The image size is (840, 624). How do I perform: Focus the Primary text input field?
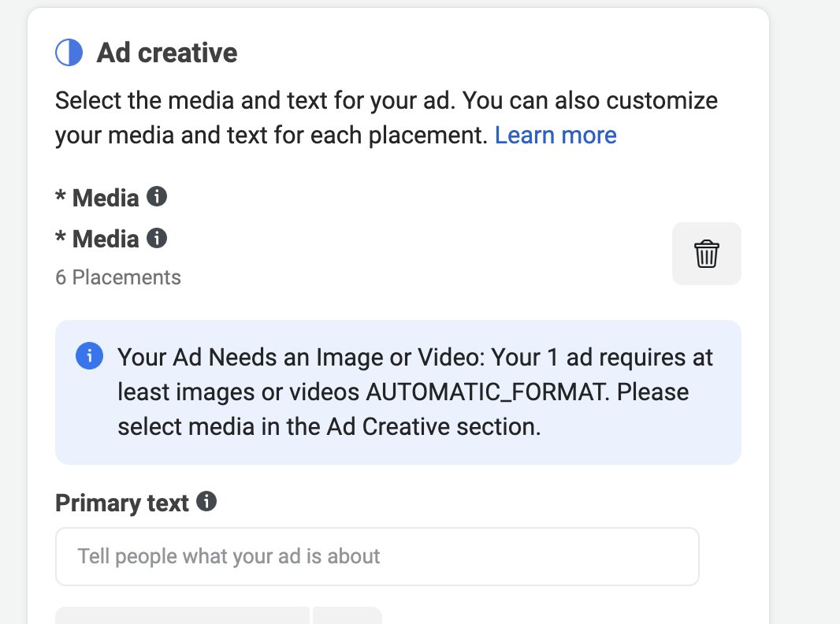pyautogui.click(x=377, y=556)
